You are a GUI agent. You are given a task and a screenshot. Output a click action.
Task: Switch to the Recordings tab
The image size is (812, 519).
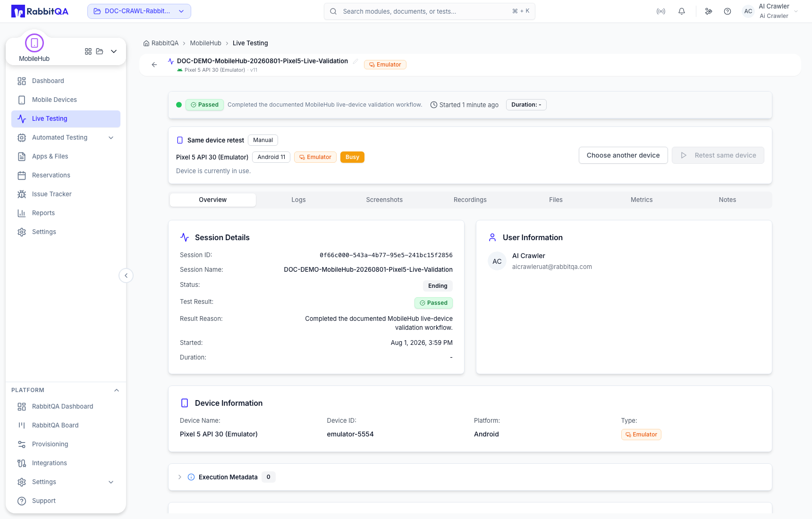pos(470,200)
